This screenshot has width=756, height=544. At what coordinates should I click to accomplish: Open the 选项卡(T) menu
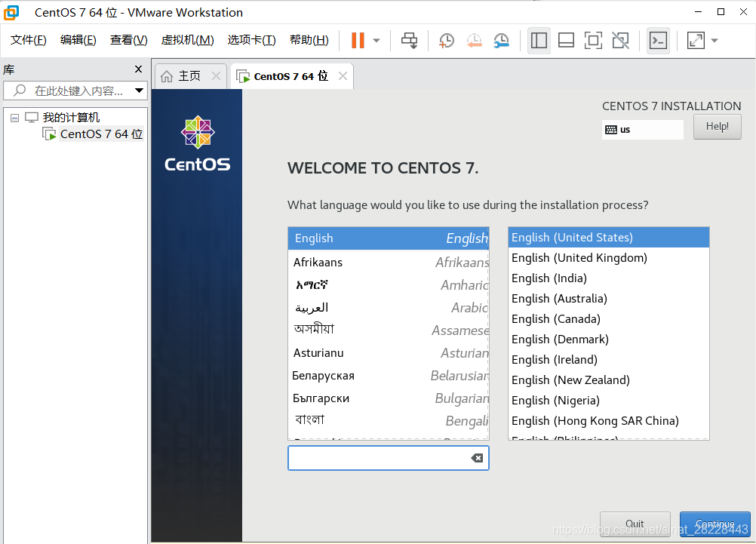252,40
